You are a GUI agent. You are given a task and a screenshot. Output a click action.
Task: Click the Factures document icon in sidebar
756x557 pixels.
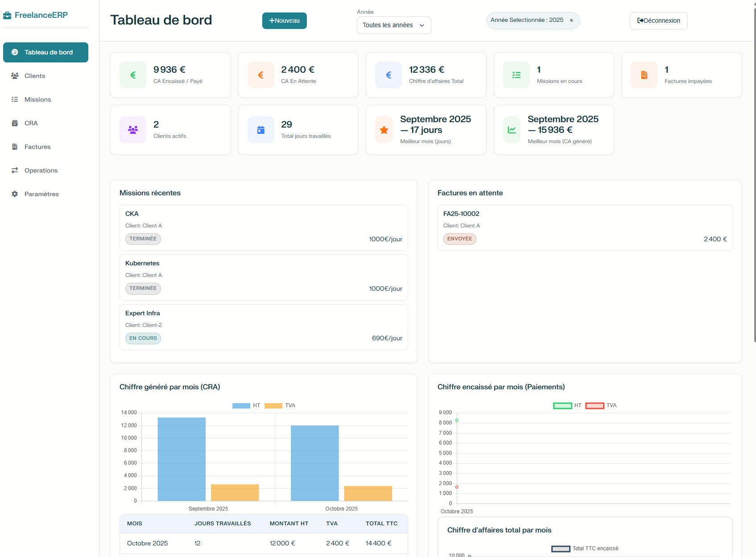coord(15,147)
